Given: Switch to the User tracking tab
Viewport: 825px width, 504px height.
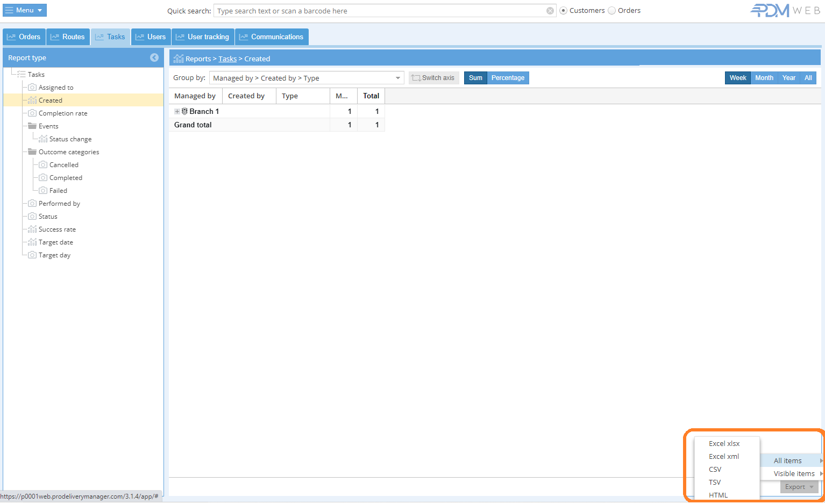Looking at the screenshot, I should click(203, 37).
